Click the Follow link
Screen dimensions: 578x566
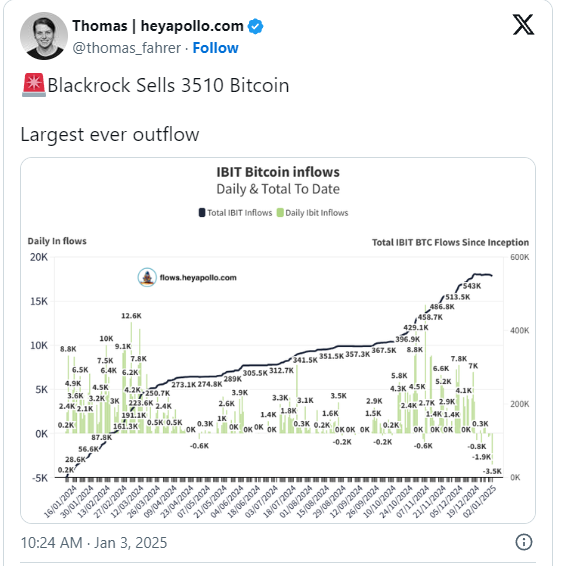216,48
